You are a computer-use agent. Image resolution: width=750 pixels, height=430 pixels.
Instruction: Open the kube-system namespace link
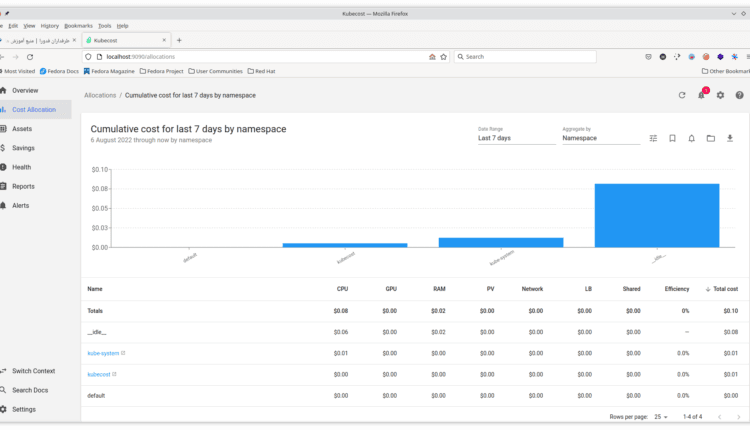104,353
